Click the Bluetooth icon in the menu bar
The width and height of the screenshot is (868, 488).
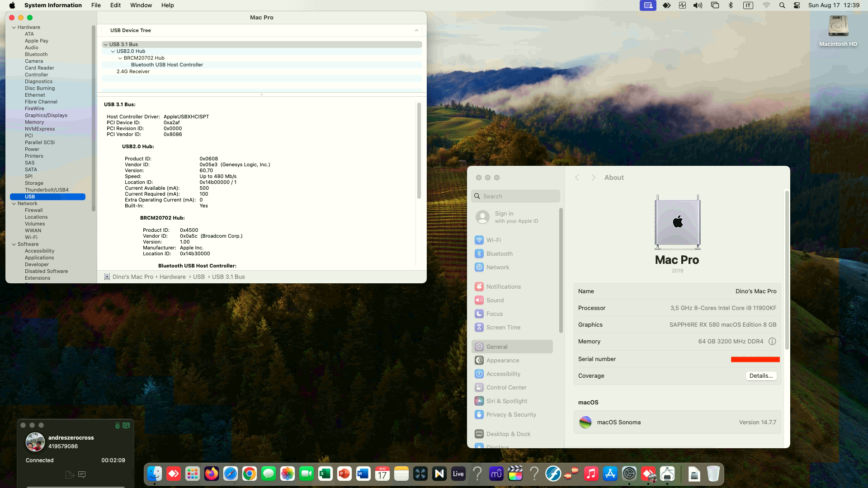pos(731,5)
